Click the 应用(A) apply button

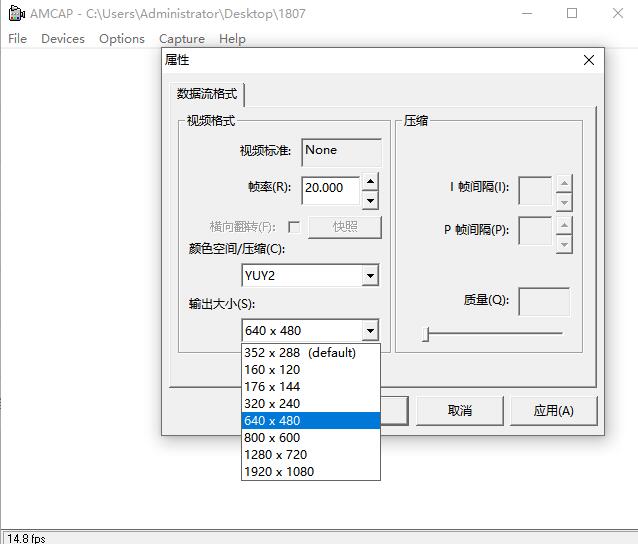[553, 410]
